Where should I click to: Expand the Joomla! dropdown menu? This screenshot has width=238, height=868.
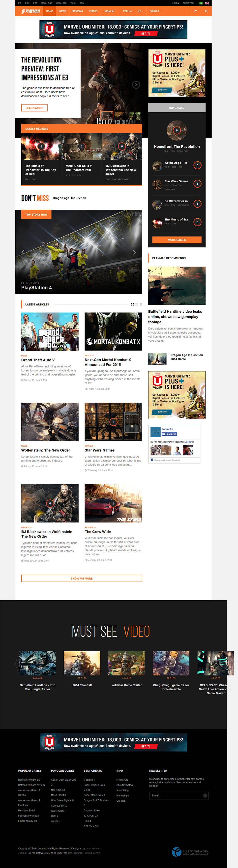110,11
